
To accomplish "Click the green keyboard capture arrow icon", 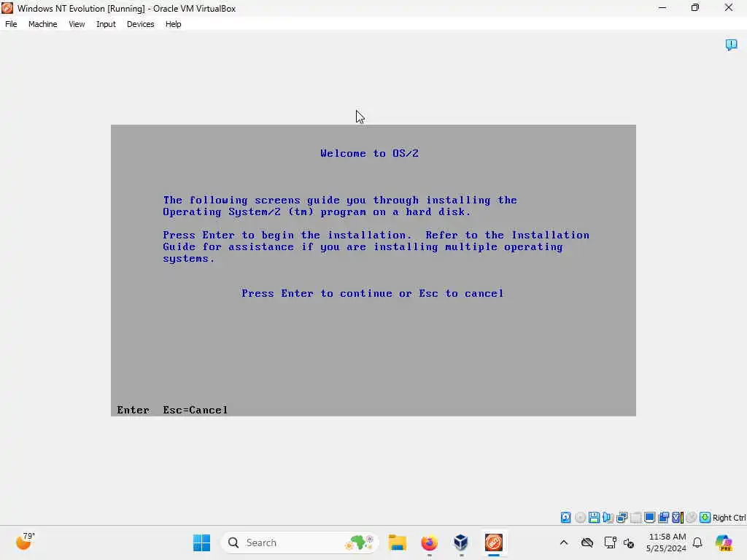I will [x=705, y=517].
